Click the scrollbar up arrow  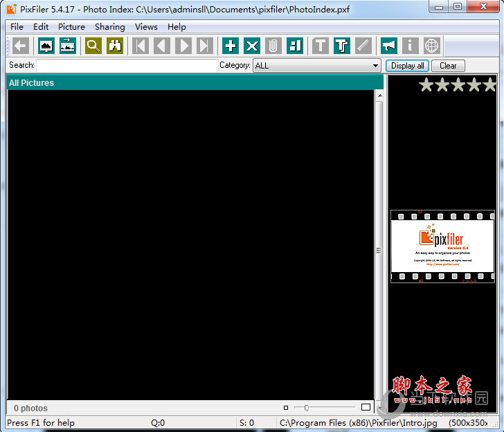[x=380, y=96]
